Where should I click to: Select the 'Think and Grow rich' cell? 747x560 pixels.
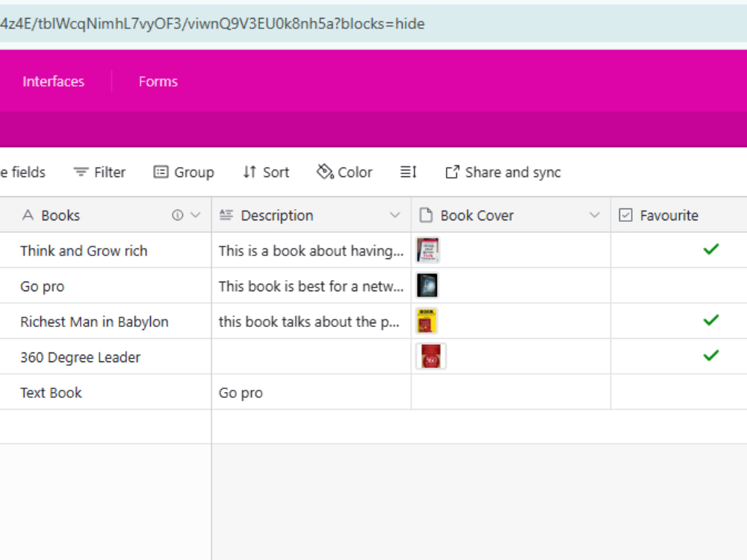tap(106, 250)
